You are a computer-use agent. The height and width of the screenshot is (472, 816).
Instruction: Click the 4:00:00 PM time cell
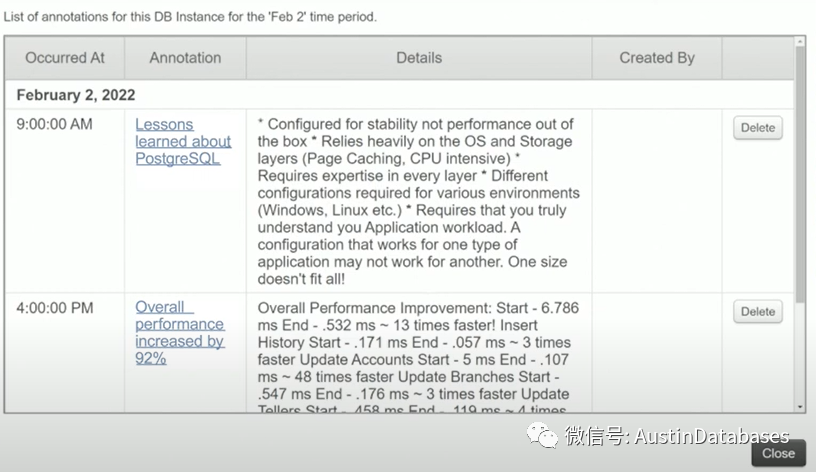[x=55, y=308]
